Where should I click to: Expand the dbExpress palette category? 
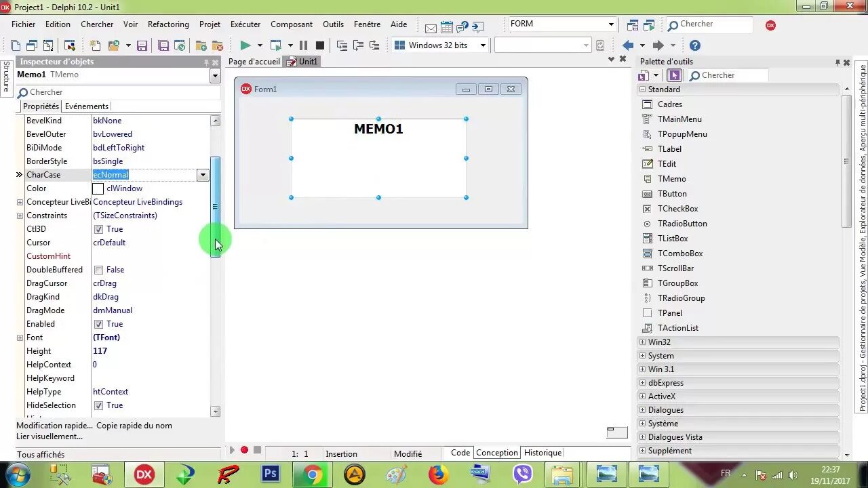pyautogui.click(x=642, y=383)
